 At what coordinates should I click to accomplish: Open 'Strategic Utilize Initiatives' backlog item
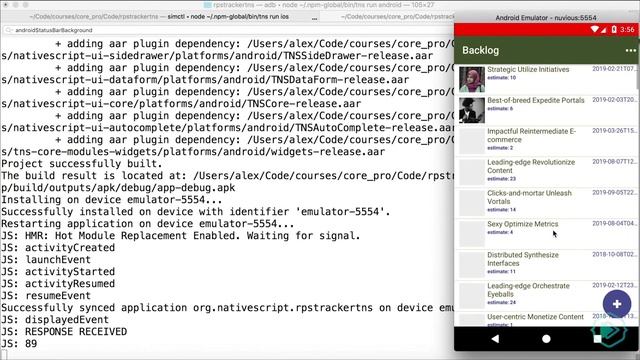click(x=546, y=79)
